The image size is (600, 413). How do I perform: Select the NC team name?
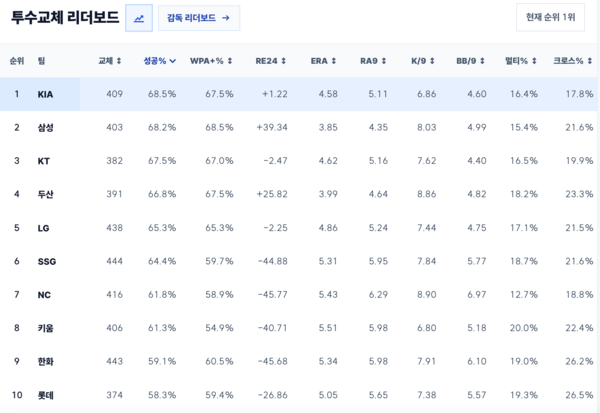point(44,295)
